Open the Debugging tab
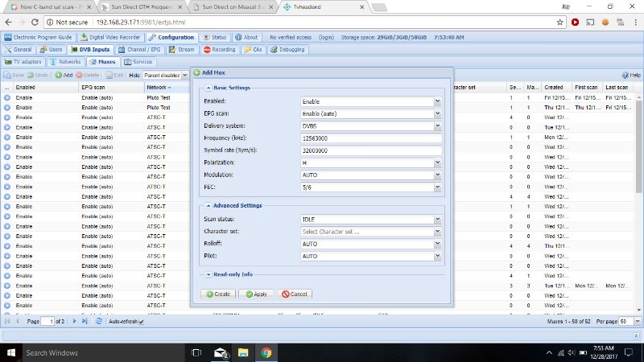The height and width of the screenshot is (362, 644). point(287,50)
